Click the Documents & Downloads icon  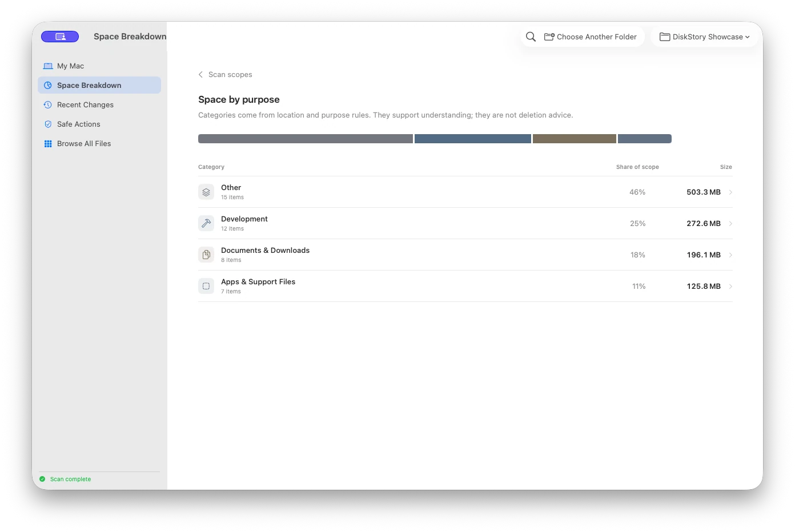point(206,255)
